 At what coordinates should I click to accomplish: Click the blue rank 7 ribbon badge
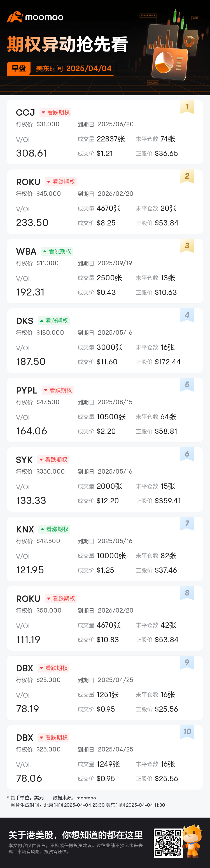187,524
